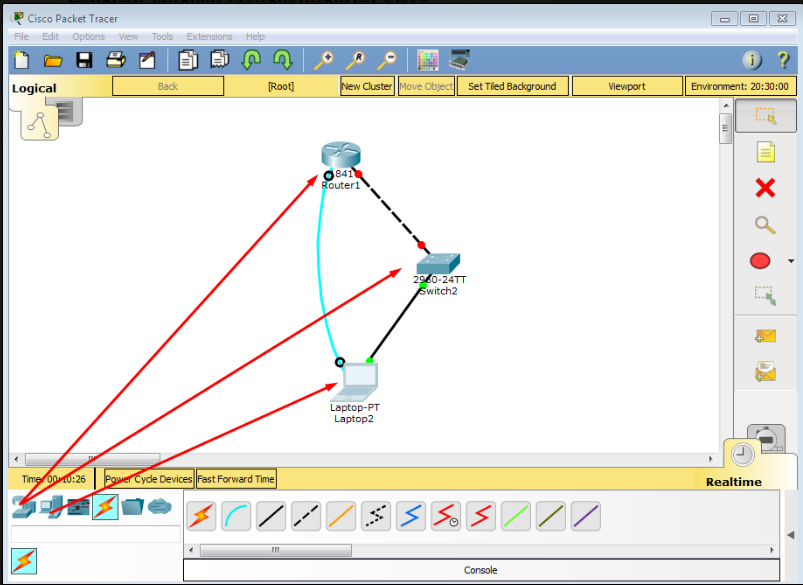Screen dimensions: 803x585
Task: Expand the Console panel at the bottom
Action: pyautogui.click(x=480, y=569)
